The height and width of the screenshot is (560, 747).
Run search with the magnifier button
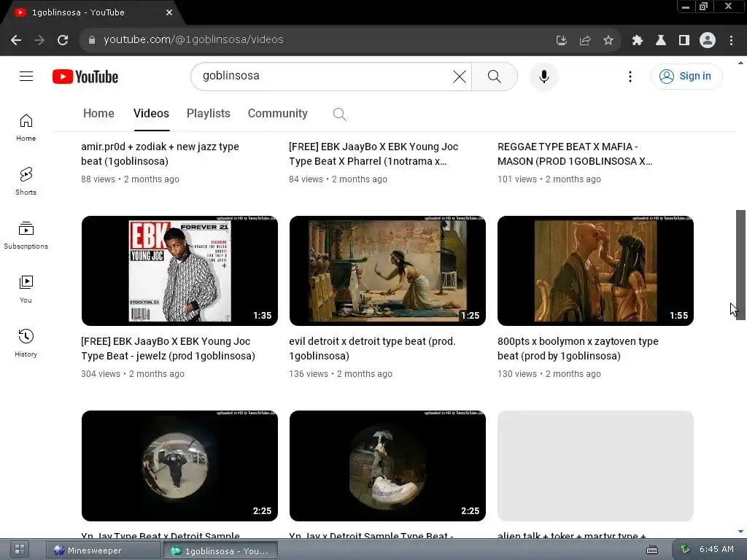tap(494, 76)
